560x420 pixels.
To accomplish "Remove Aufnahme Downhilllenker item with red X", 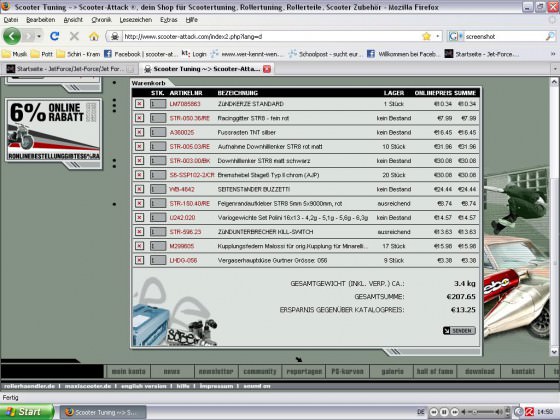I will point(139,146).
